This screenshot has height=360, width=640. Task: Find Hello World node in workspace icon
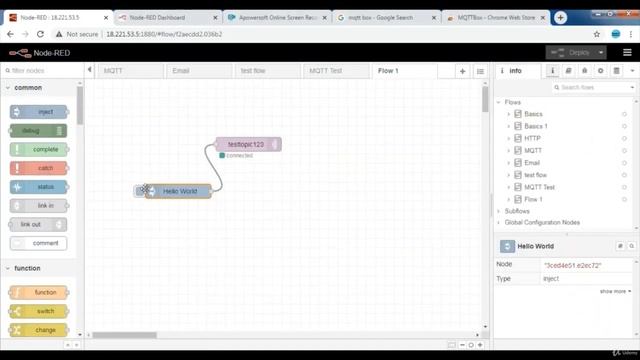pos(631,246)
